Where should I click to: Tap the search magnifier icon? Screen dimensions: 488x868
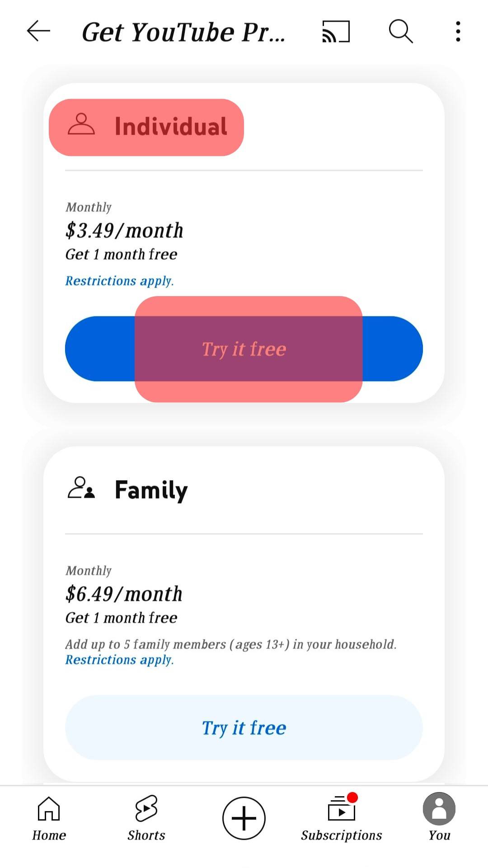[401, 32]
